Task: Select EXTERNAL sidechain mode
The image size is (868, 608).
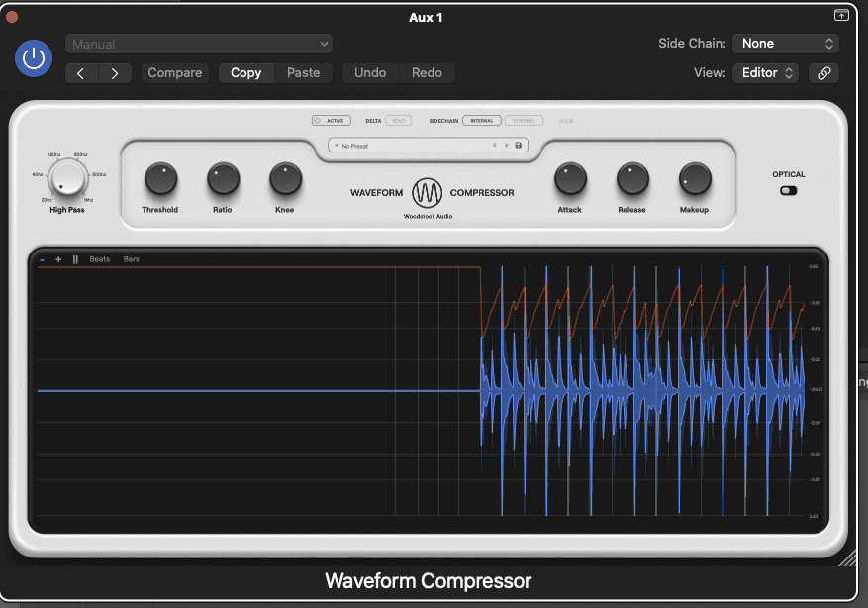Action: (524, 120)
